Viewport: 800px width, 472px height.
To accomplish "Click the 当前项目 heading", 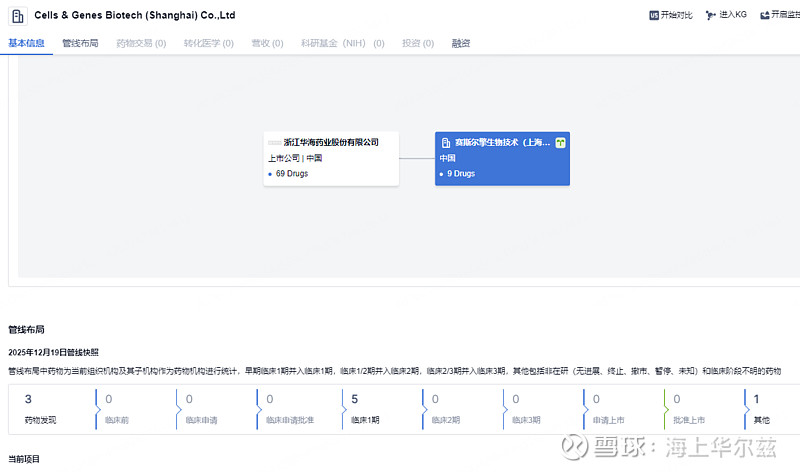I will (23, 459).
